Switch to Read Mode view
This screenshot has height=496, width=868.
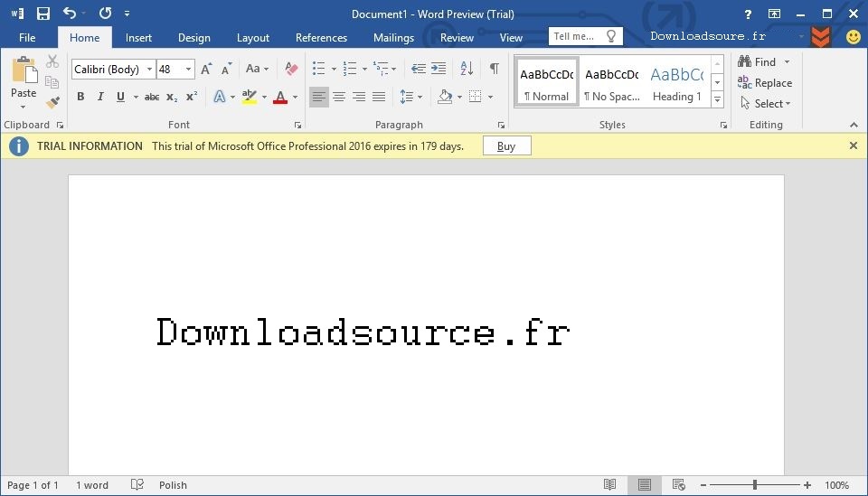610,485
